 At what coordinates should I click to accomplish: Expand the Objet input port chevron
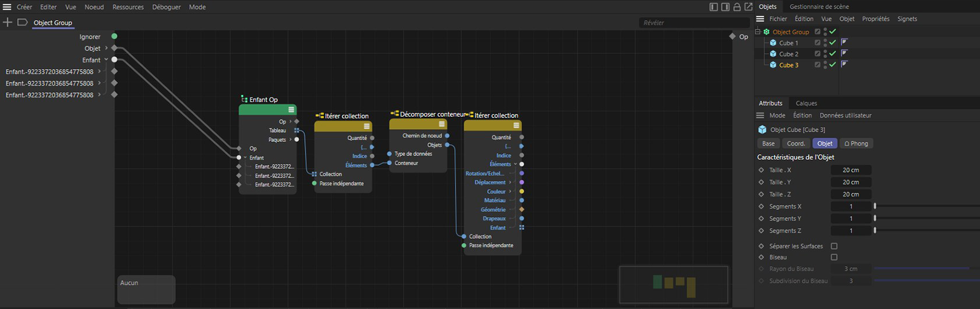coord(106,48)
